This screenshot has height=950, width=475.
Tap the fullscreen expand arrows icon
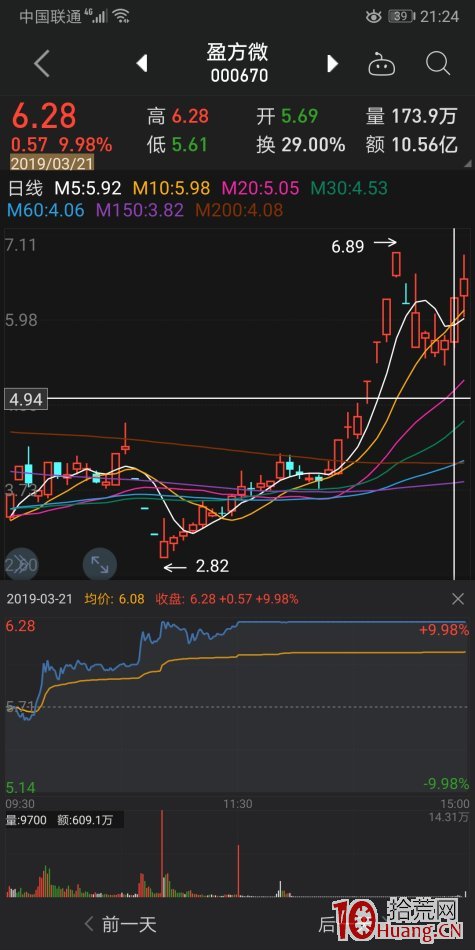point(99,564)
